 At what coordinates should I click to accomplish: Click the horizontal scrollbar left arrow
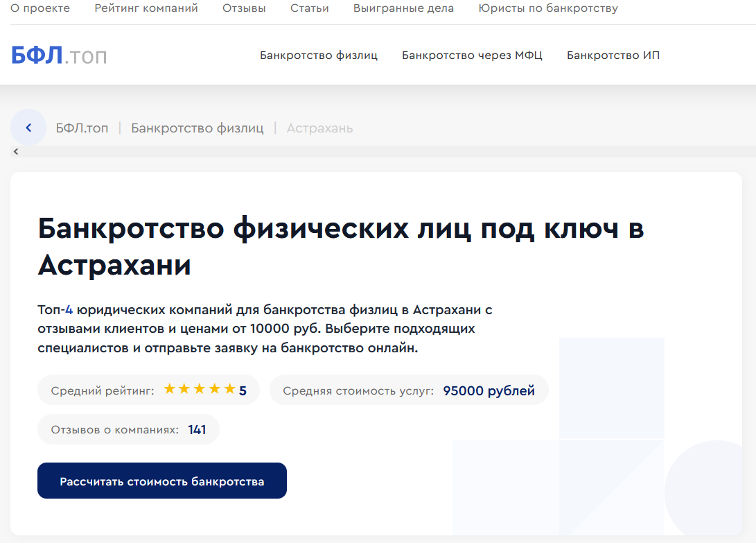(16, 152)
